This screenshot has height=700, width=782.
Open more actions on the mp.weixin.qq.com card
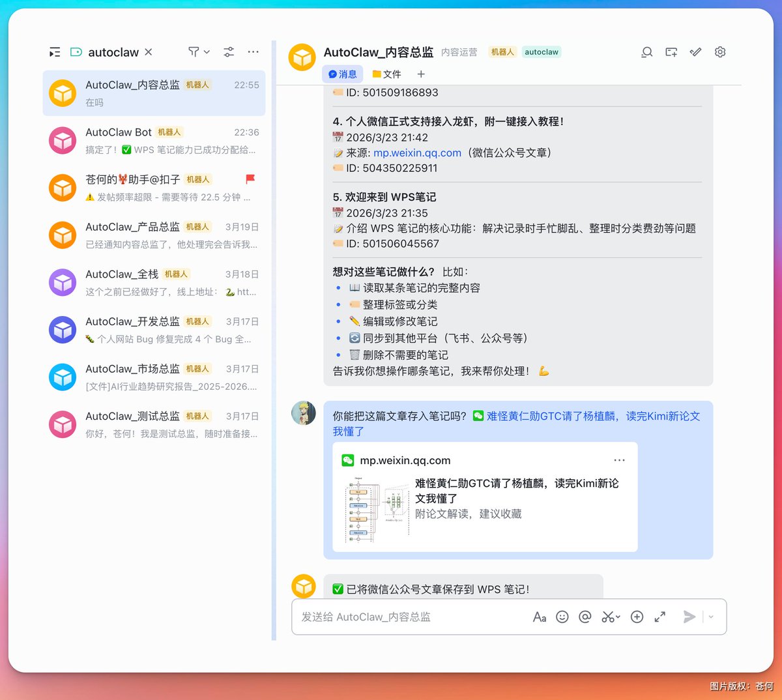pyautogui.click(x=619, y=460)
